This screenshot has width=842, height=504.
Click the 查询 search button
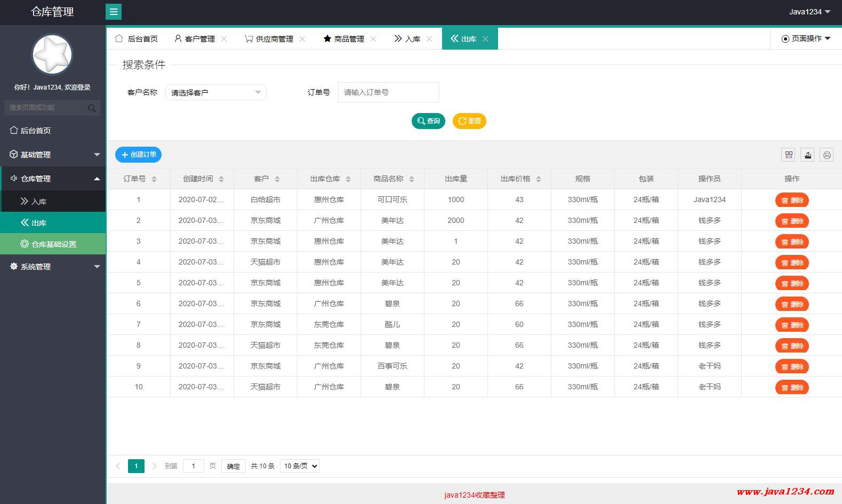(x=428, y=121)
